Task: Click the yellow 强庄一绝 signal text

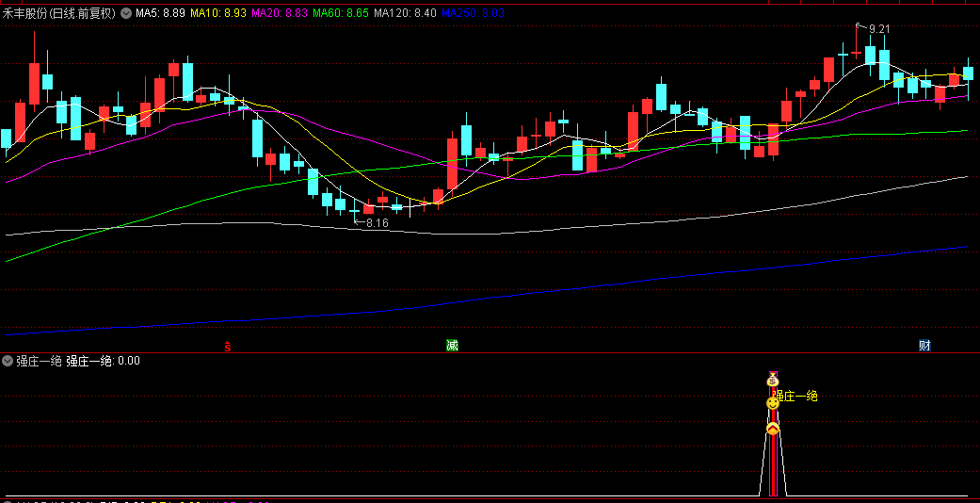Action: 795,396
